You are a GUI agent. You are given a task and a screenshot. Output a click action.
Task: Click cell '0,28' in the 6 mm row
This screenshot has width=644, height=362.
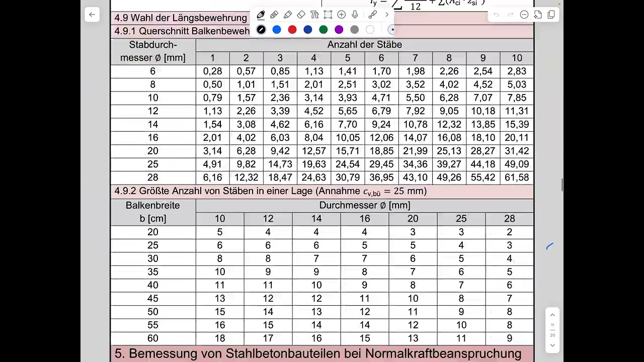click(212, 71)
